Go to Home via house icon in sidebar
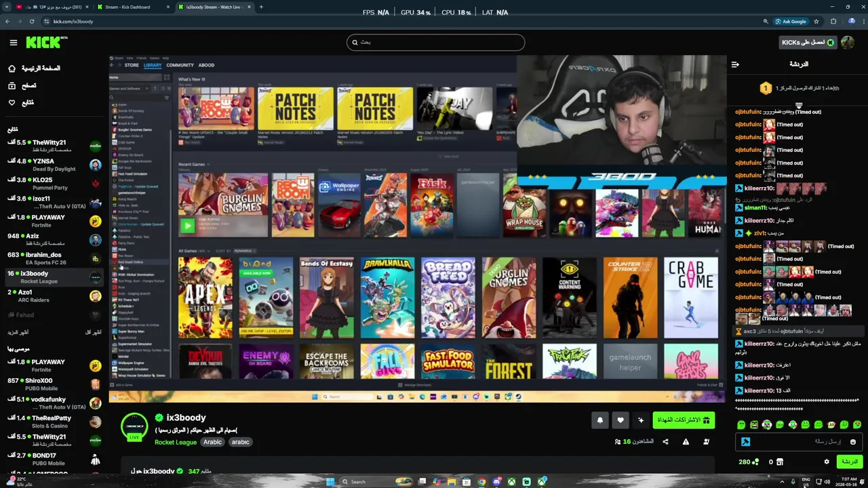This screenshot has height=488, width=868. pos(12,68)
